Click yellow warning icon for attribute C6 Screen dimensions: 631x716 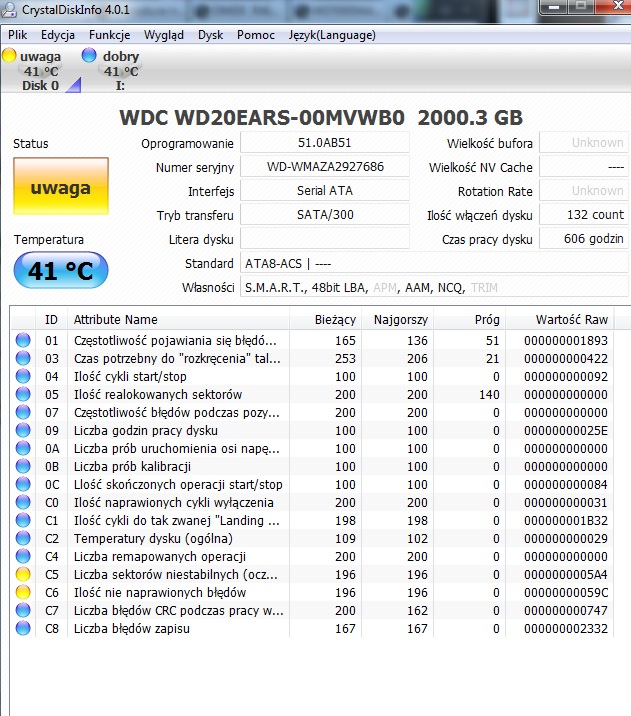click(x=23, y=592)
